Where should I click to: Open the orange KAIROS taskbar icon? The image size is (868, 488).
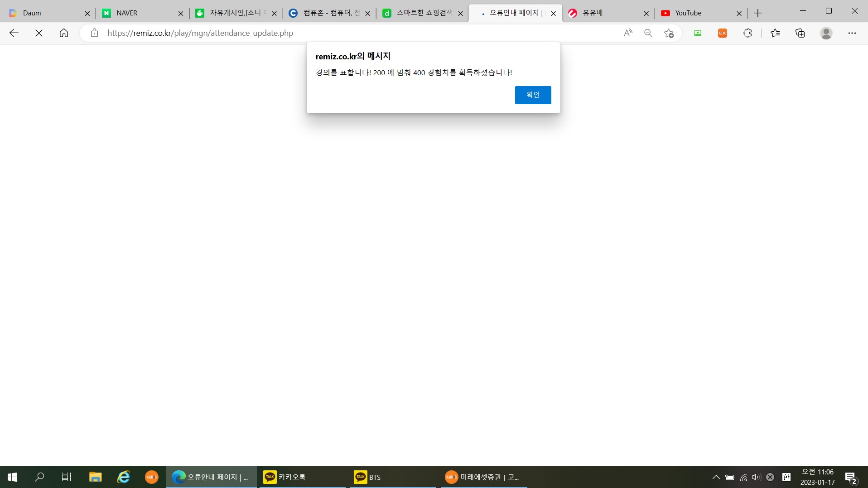[151, 477]
